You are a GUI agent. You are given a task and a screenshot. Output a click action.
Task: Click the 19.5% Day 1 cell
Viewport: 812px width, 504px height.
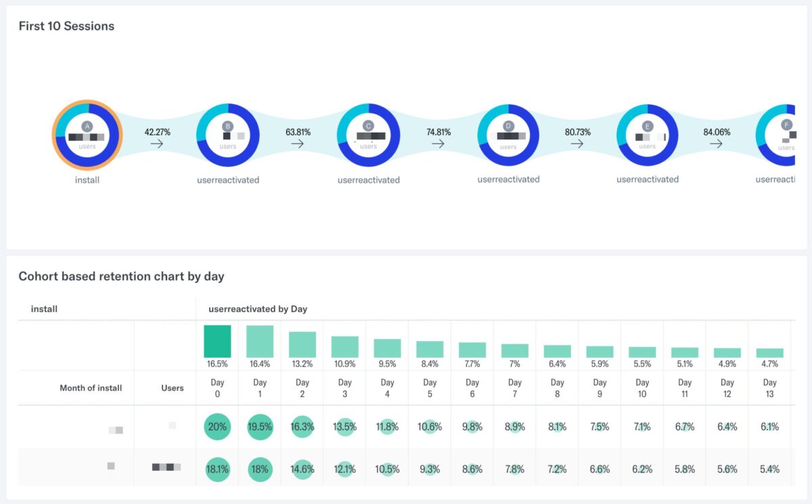coord(260,427)
